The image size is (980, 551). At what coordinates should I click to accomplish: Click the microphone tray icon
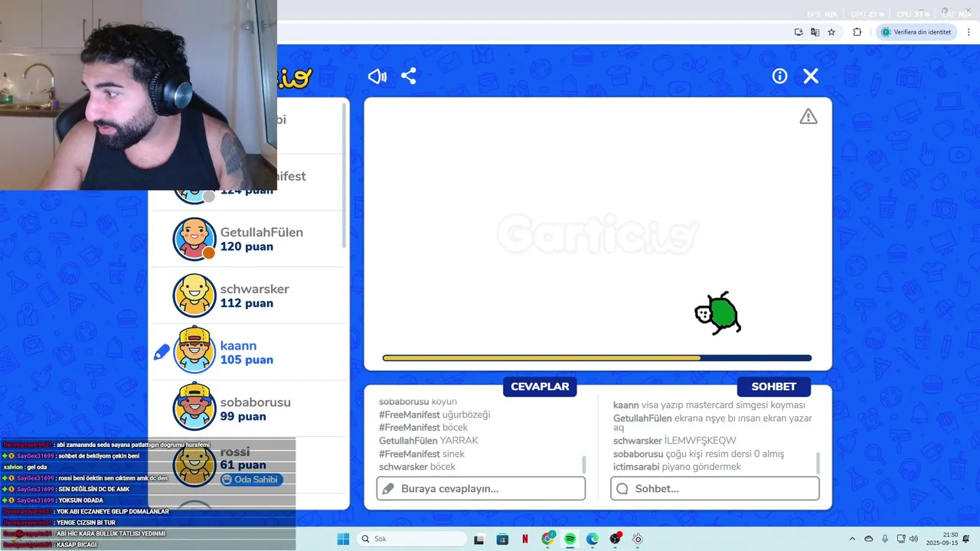tap(885, 539)
